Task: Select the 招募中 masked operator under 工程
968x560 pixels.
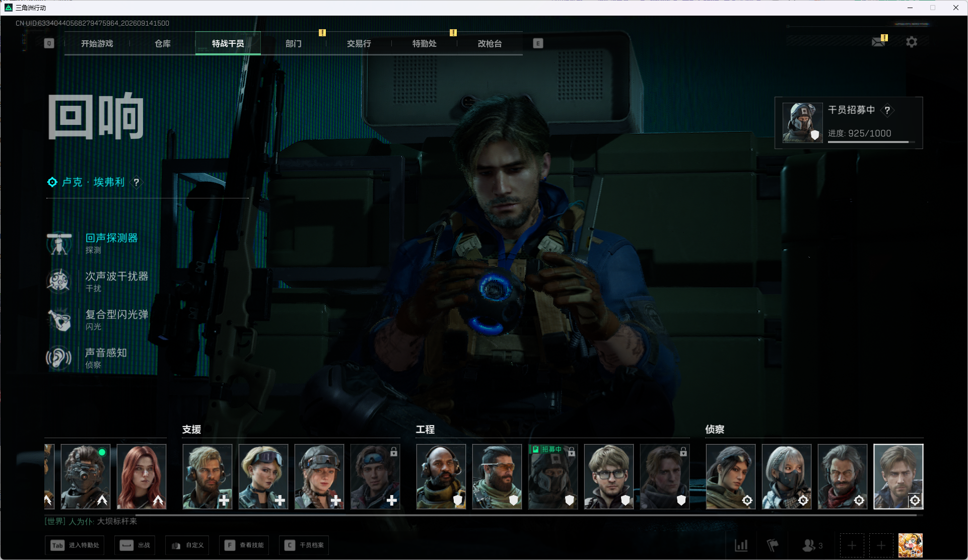Action: (x=553, y=476)
